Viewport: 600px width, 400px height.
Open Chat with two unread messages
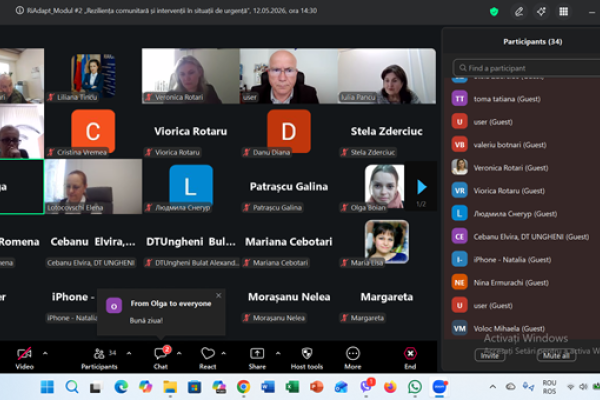click(161, 358)
